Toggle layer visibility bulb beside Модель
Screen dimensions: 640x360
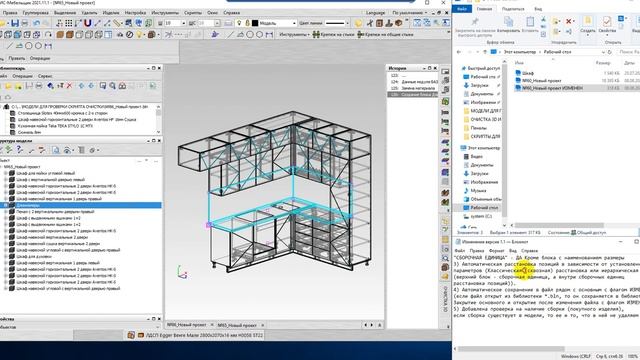tap(239, 23)
